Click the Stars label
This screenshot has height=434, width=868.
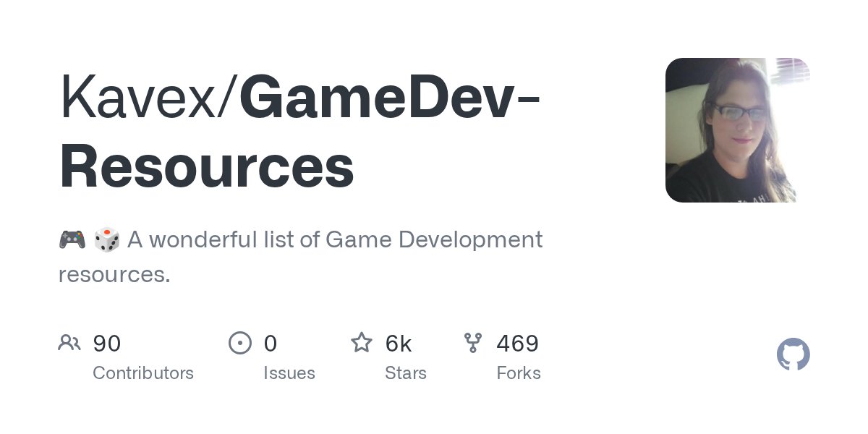pos(406,373)
